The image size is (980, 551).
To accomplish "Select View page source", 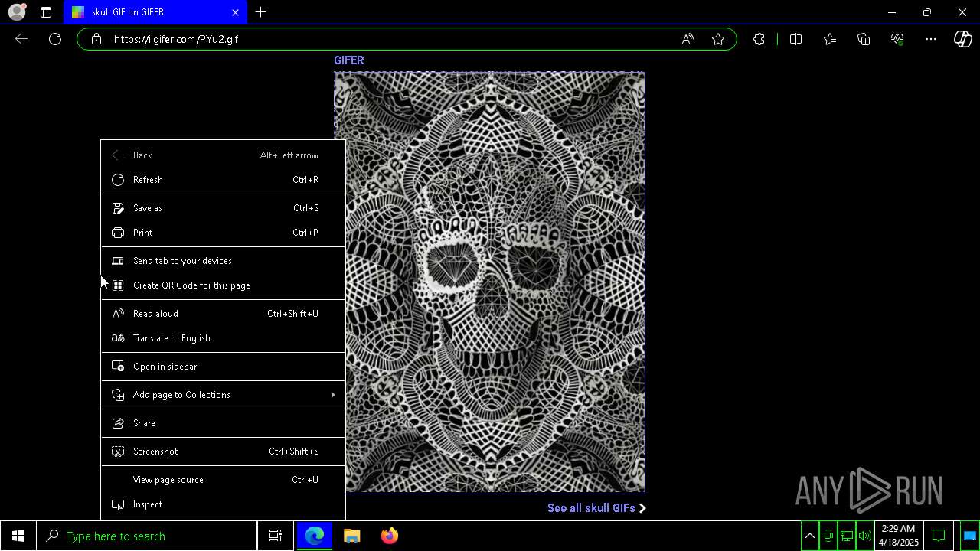I will [x=223, y=480].
